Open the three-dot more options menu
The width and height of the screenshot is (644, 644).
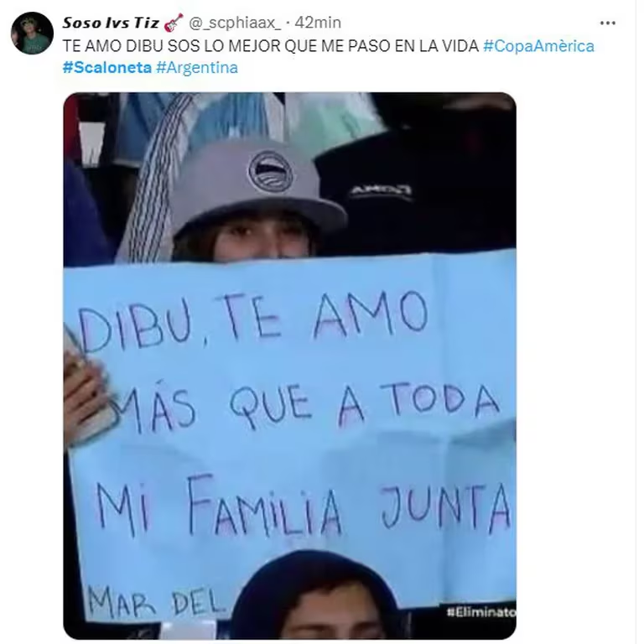click(x=607, y=23)
